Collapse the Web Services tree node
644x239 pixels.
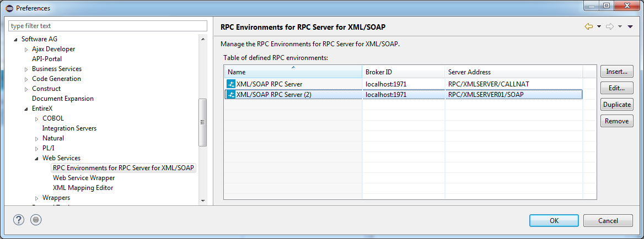tap(36, 158)
